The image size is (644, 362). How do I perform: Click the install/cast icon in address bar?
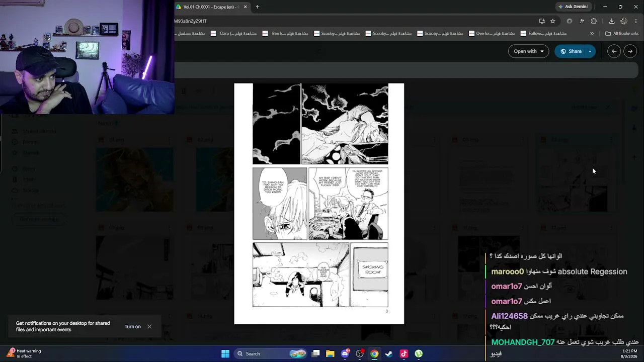(x=542, y=21)
